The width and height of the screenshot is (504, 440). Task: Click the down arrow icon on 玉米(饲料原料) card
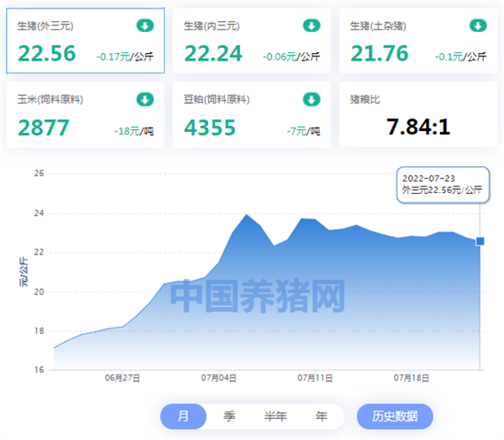pyautogui.click(x=145, y=99)
